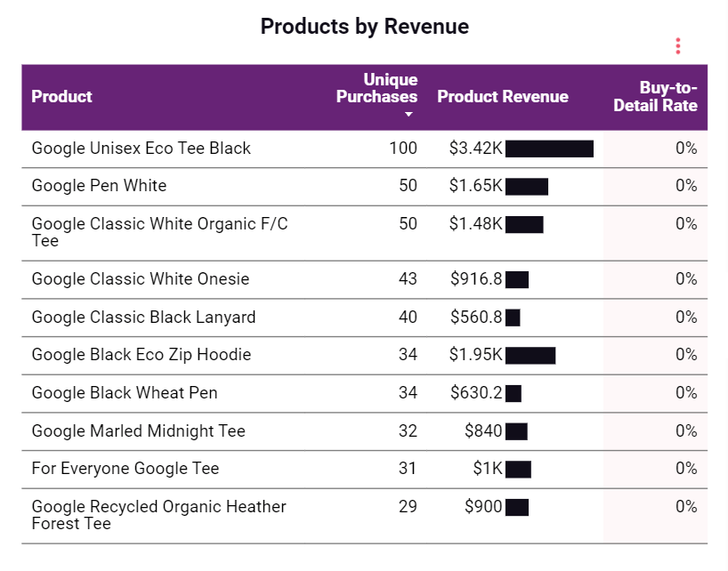
Task: Click Google Classic White Organic F/C Tee
Action: coord(159,232)
